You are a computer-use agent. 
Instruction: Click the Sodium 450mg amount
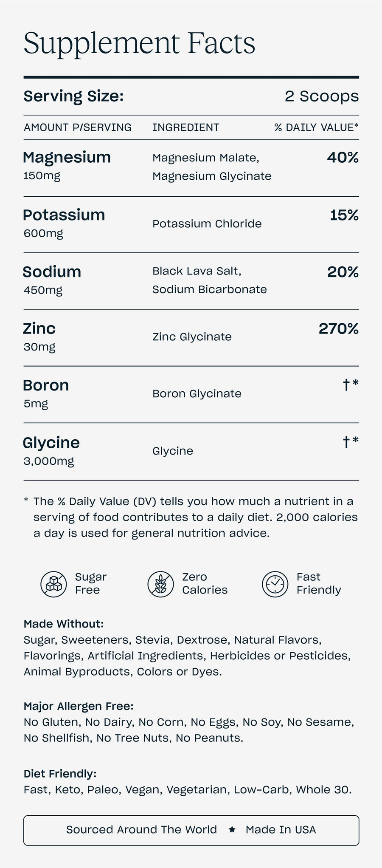[x=43, y=290]
